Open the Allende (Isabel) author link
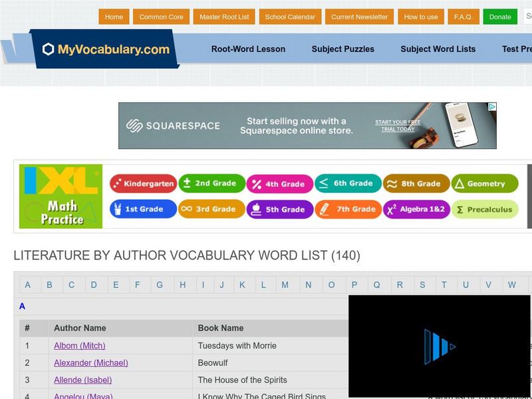Image resolution: width=532 pixels, height=399 pixels. pyautogui.click(x=82, y=380)
